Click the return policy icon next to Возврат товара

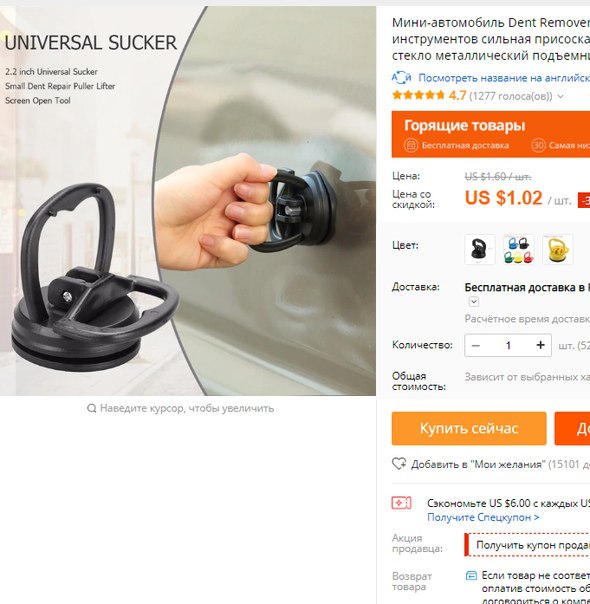point(471,575)
